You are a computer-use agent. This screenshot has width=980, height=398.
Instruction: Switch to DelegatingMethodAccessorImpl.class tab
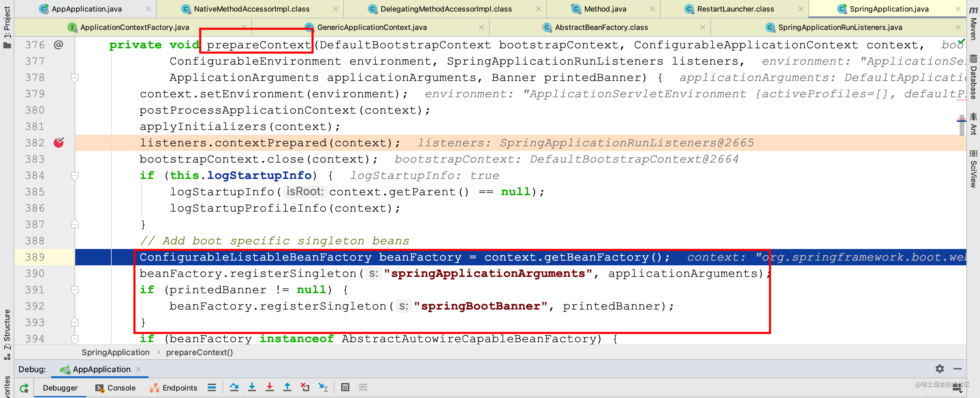(446, 9)
